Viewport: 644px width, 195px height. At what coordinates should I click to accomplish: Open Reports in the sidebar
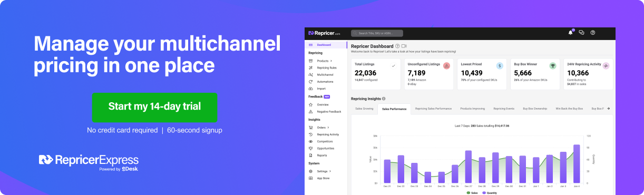322,155
